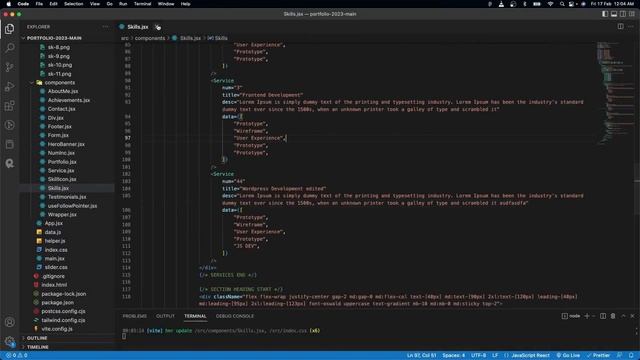Screen dimensions: 640x360
Task: Click UTF-8 encoding in status bar
Action: point(478,356)
